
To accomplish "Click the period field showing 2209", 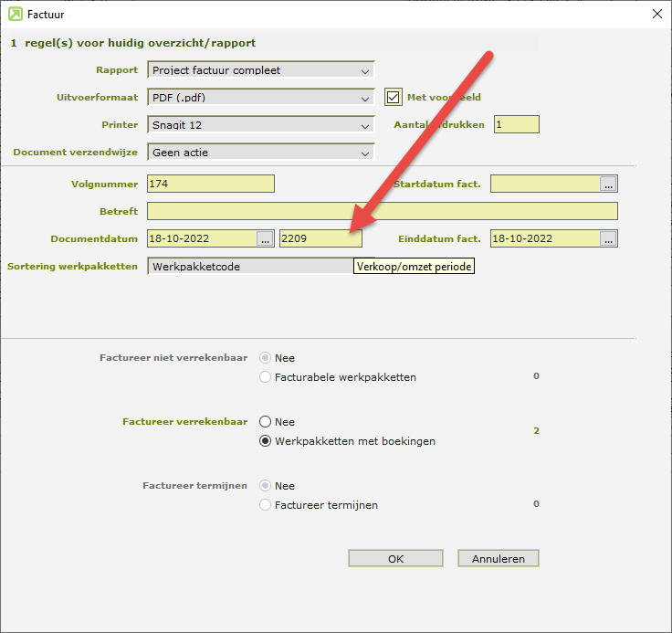I will [x=320, y=238].
